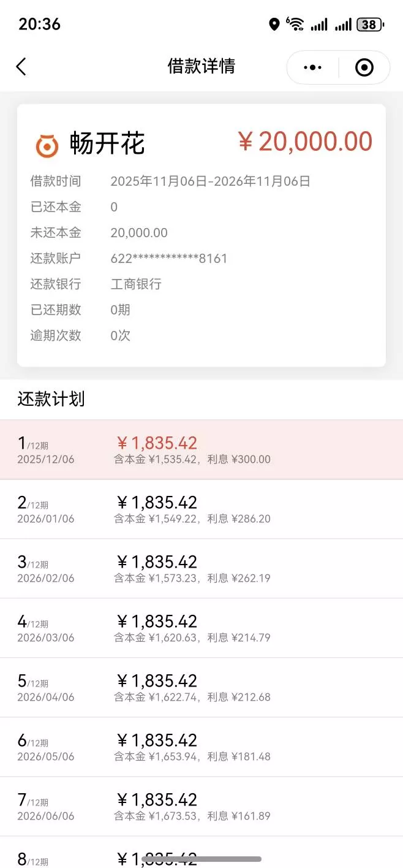The width and height of the screenshot is (403, 868).
Task: Tap the 工商银行 repayment bank entry
Action: [x=135, y=284]
